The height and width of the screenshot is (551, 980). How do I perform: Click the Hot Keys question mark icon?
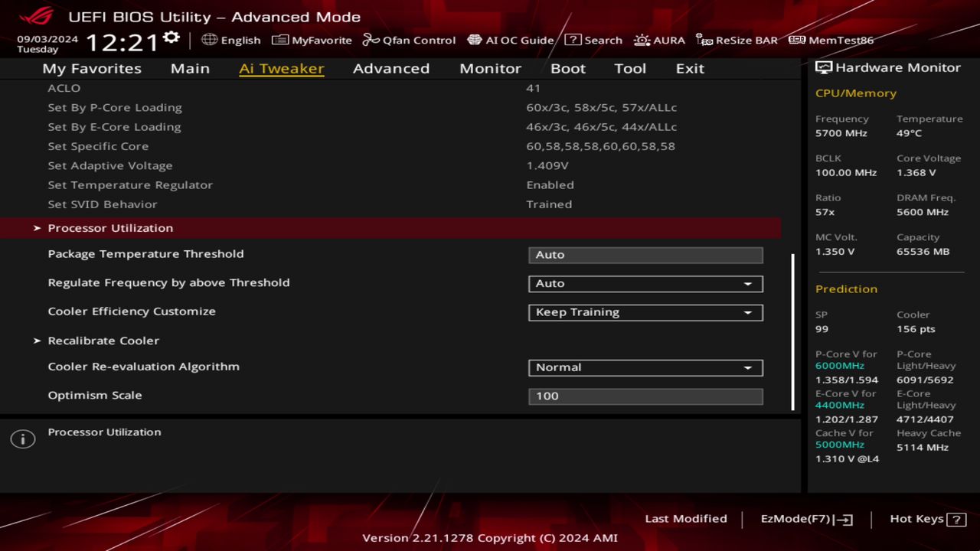click(956, 520)
